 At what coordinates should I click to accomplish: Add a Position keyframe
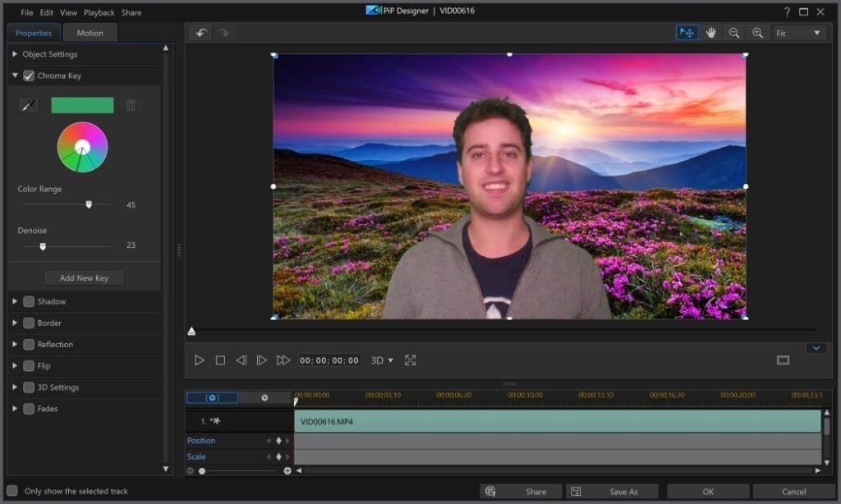point(278,441)
